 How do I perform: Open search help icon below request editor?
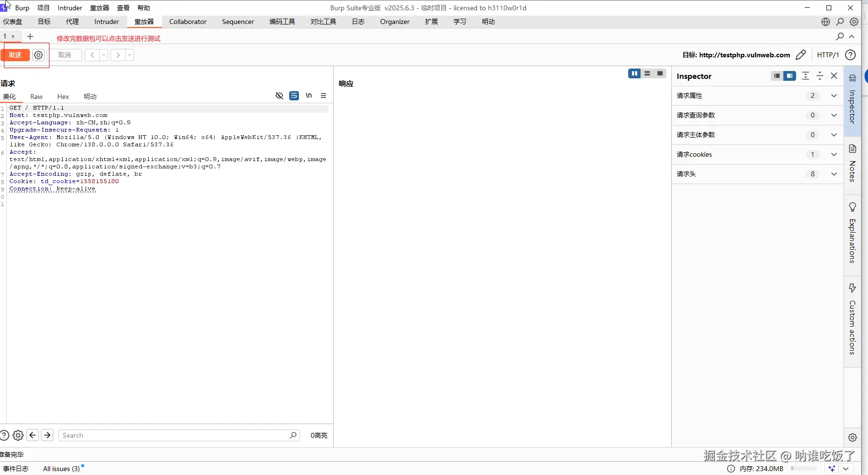pyautogui.click(x=4, y=435)
